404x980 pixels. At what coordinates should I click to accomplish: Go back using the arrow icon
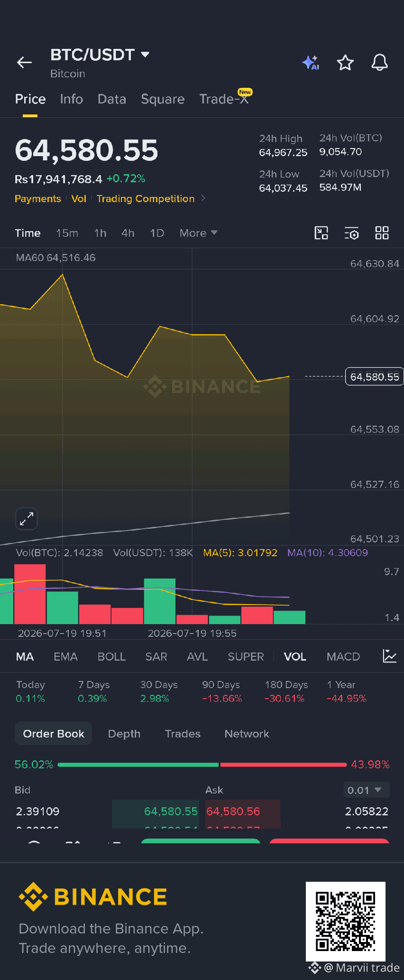(x=24, y=62)
